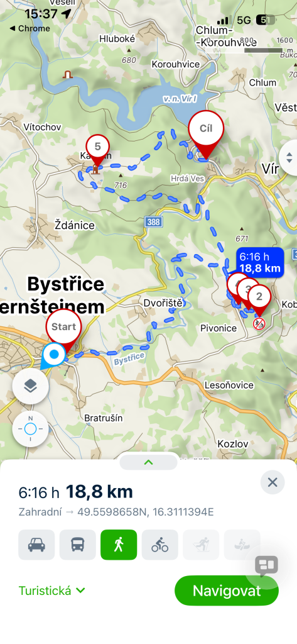Select public transport bus mode
The image size is (297, 644).
[77, 545]
